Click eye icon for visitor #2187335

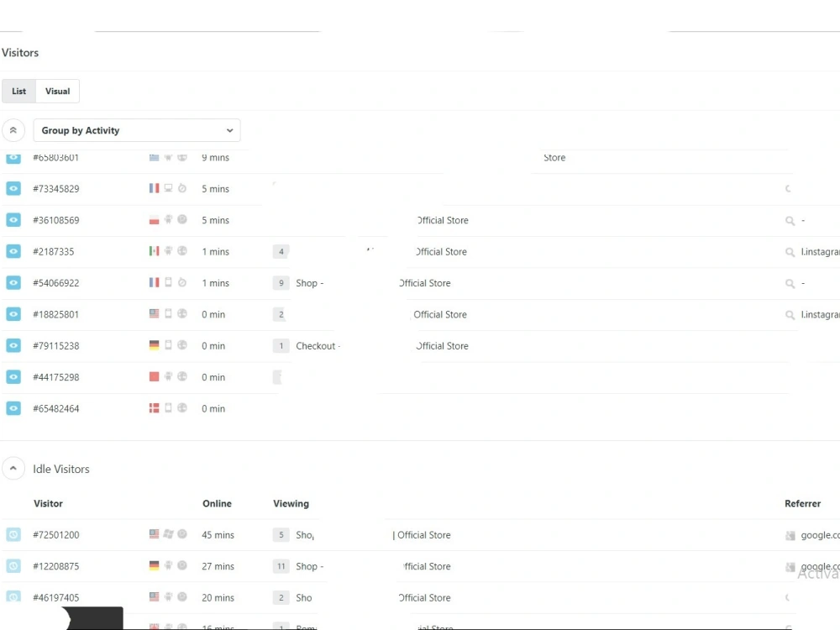tap(13, 251)
